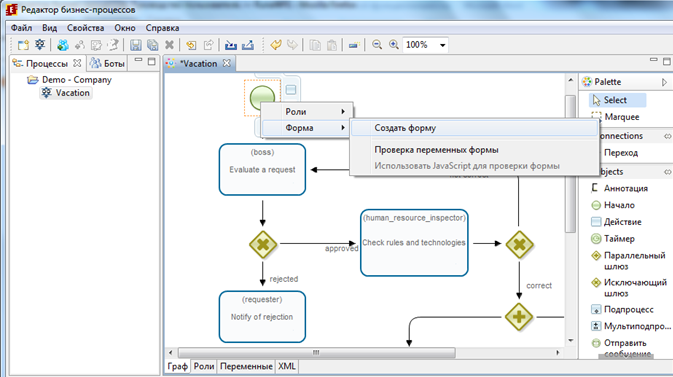Viewport: 673px width, 377px height.
Task: Click the small blue ruler toolbar icon
Action: click(354, 45)
